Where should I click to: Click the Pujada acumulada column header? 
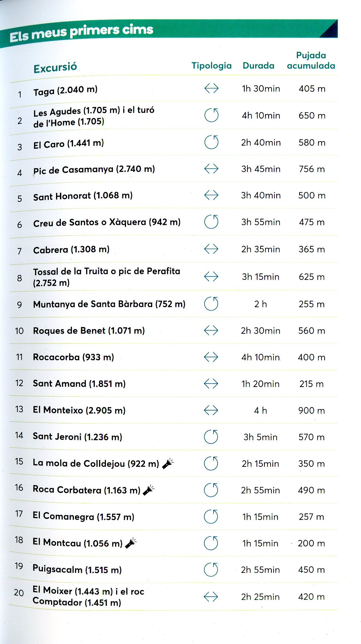(311, 60)
